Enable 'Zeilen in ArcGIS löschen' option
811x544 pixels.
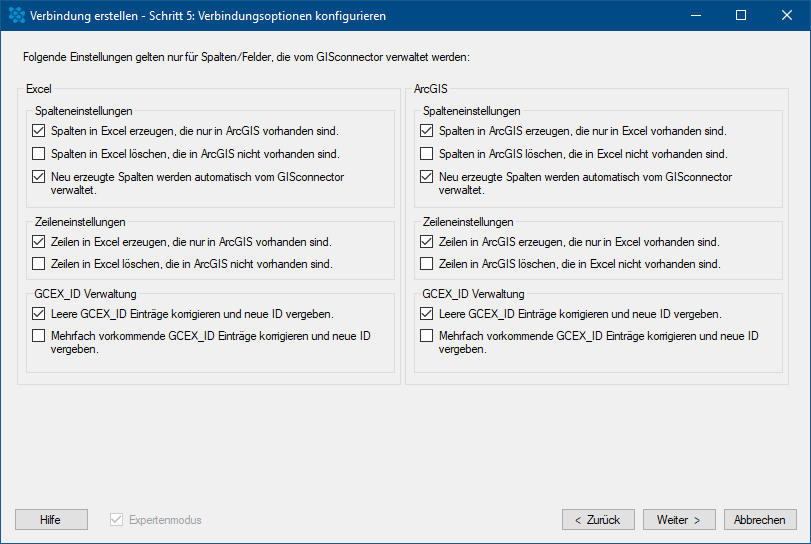click(426, 264)
